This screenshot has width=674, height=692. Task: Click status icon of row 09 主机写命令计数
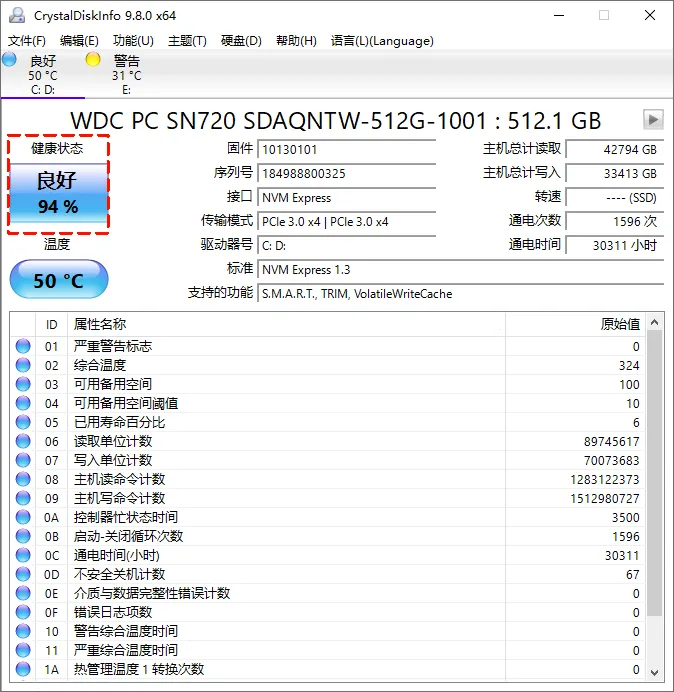point(23,498)
